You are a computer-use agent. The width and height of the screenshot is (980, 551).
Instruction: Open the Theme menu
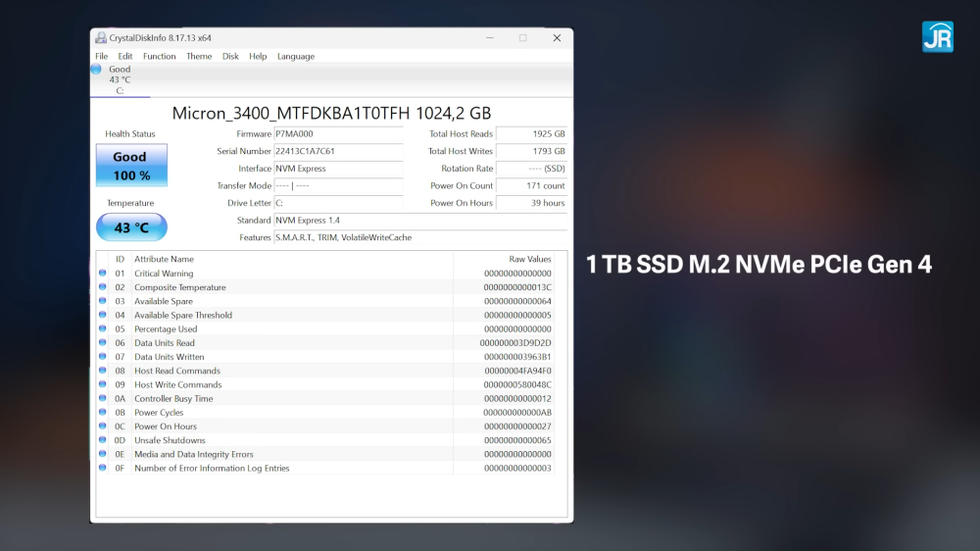coord(199,57)
